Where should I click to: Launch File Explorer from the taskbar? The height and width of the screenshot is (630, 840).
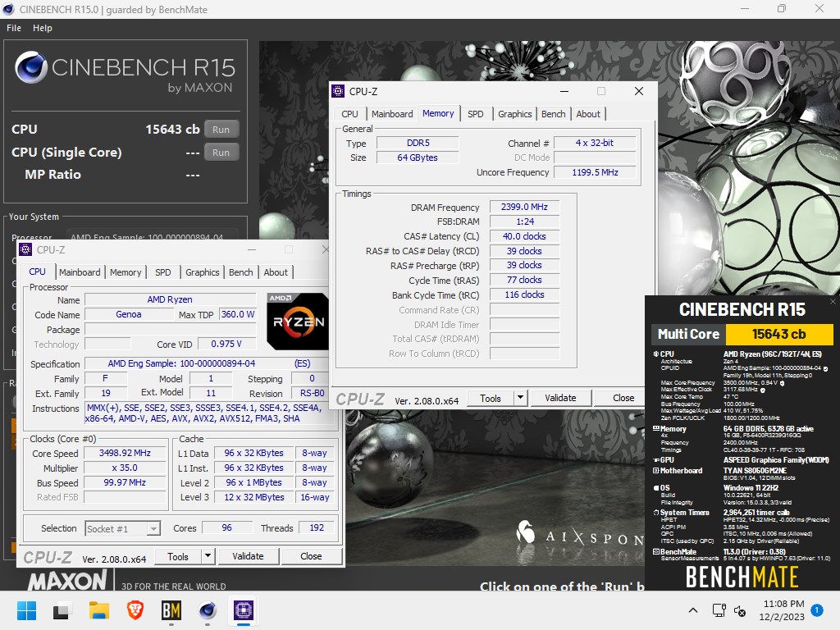[99, 610]
